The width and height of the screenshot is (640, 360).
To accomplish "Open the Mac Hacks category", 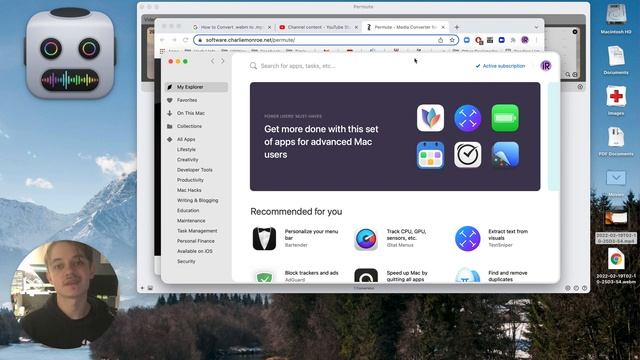I will pos(189,190).
